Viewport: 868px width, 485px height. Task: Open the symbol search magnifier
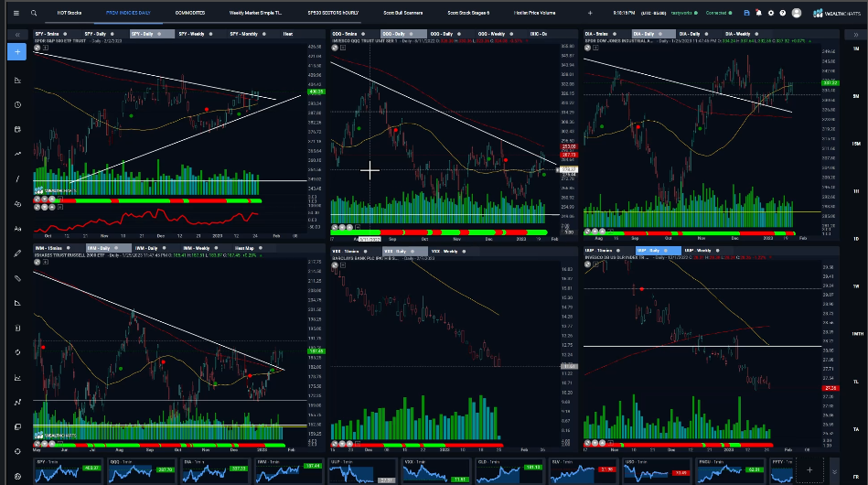34,13
